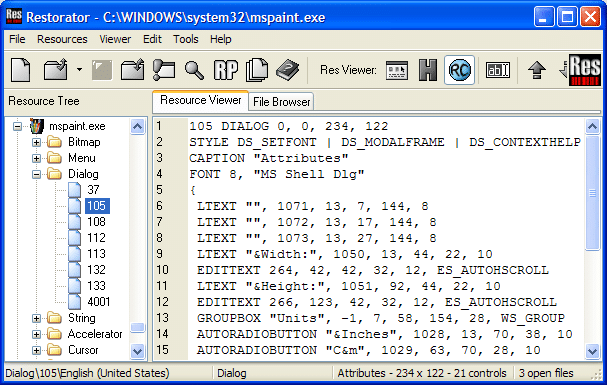Image resolution: width=607 pixels, height=385 pixels.
Task: Collapse the Dialog folder node
Action: (x=36, y=175)
